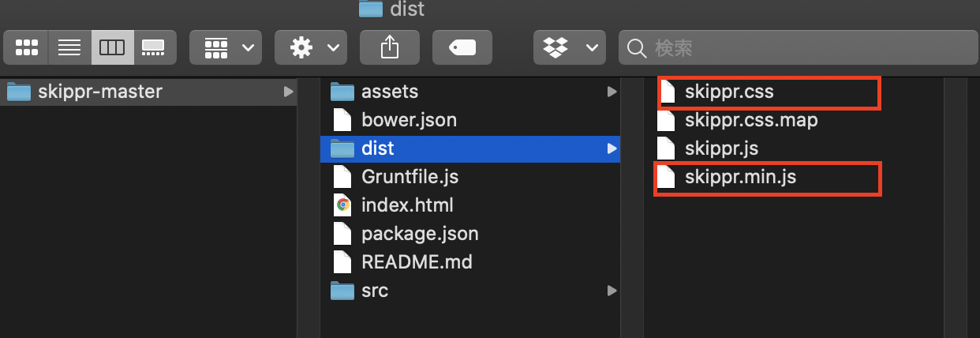
Task: Click the src folder icon
Action: (x=342, y=290)
